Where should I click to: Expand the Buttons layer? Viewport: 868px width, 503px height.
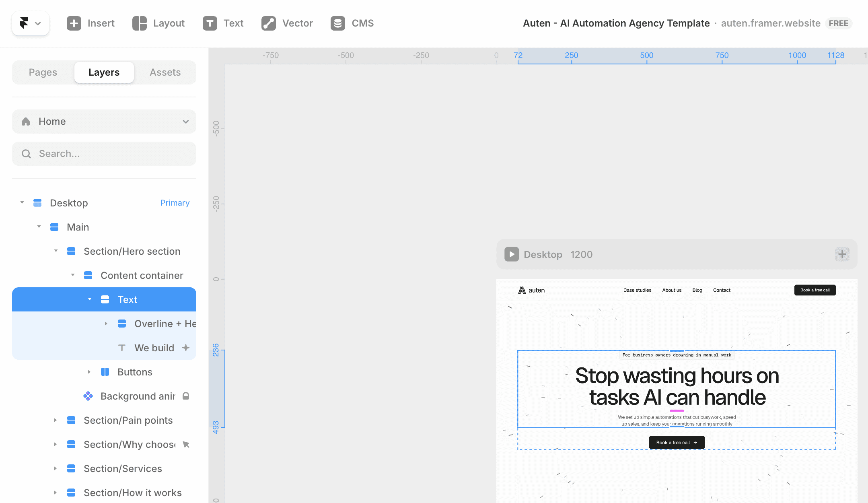click(x=89, y=372)
